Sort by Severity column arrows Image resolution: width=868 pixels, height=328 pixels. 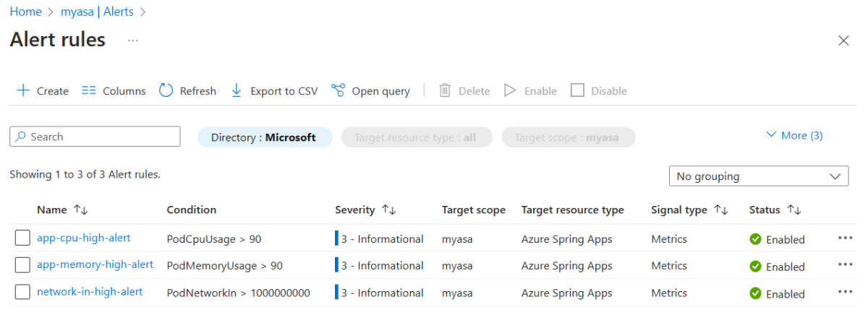[389, 210]
